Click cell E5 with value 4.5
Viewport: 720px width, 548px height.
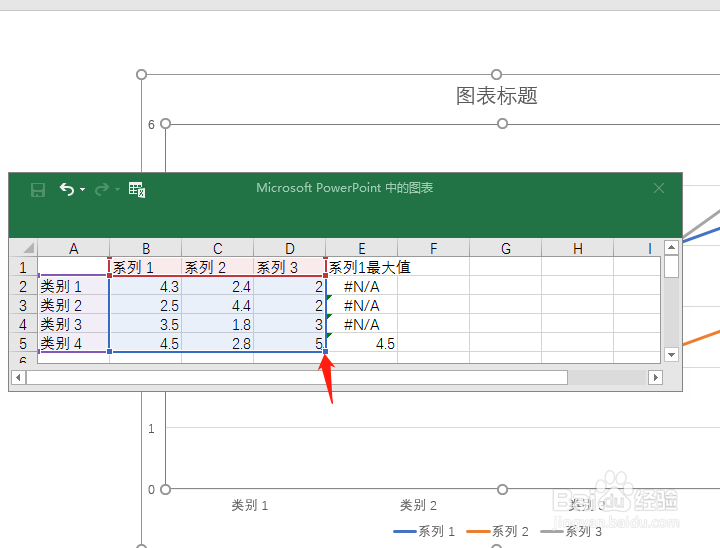362,343
